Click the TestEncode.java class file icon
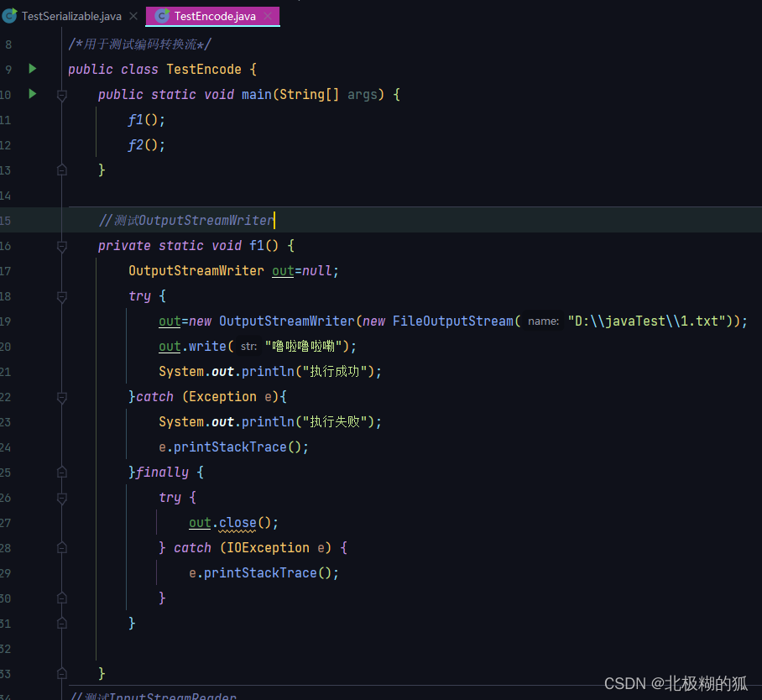 click(x=162, y=16)
